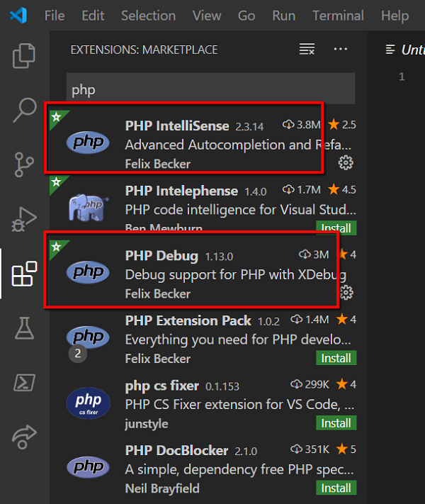Viewport: 425px width, 504px height.
Task: Click the VS Code logo icon
Action: click(x=18, y=15)
